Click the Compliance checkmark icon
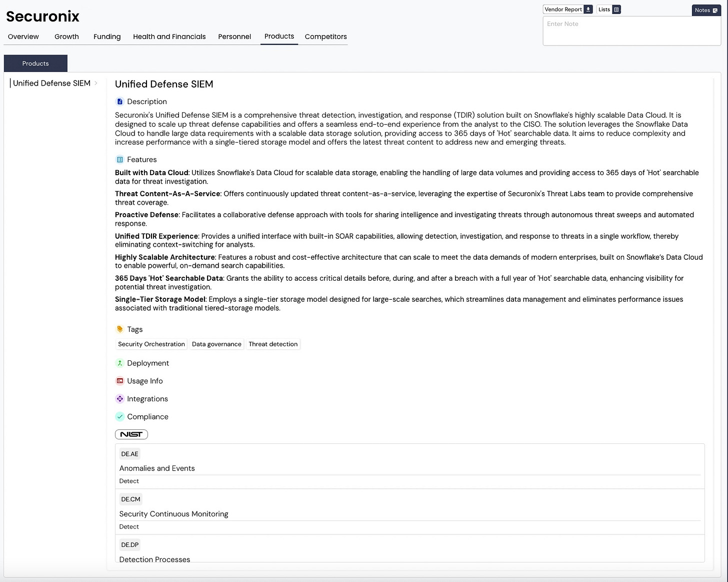Screen dimensions: 728x582 (120, 417)
